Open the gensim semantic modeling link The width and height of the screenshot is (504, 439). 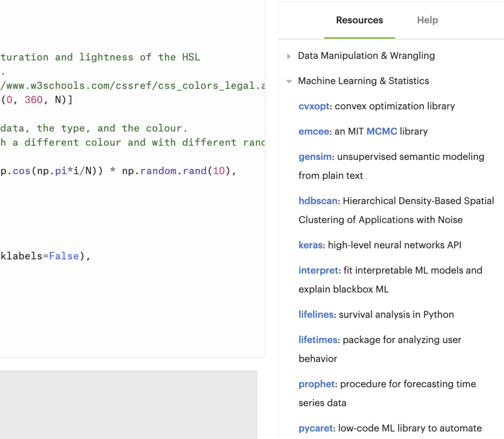point(315,157)
